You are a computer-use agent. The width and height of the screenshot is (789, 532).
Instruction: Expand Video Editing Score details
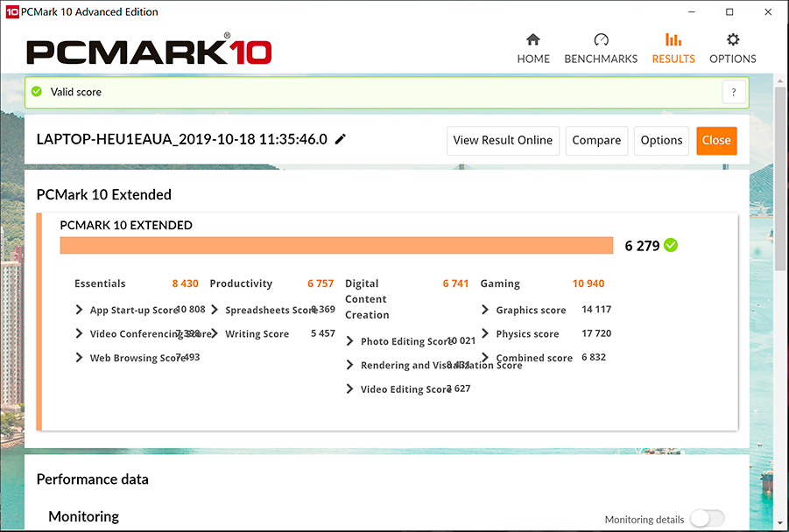click(x=349, y=388)
